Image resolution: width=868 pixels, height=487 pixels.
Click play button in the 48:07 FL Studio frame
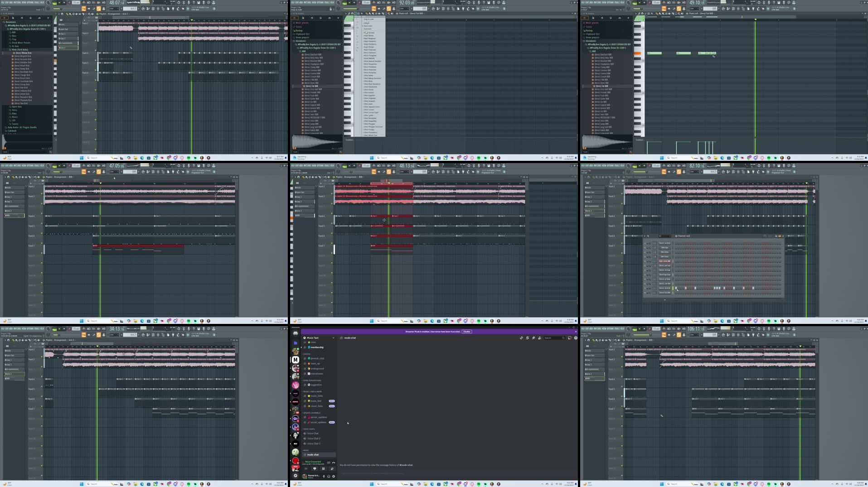[59, 3]
